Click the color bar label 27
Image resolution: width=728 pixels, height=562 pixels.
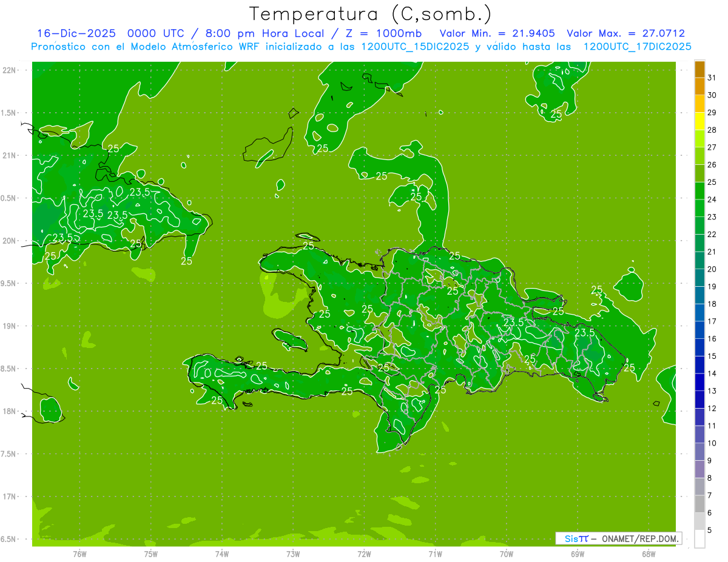click(712, 147)
